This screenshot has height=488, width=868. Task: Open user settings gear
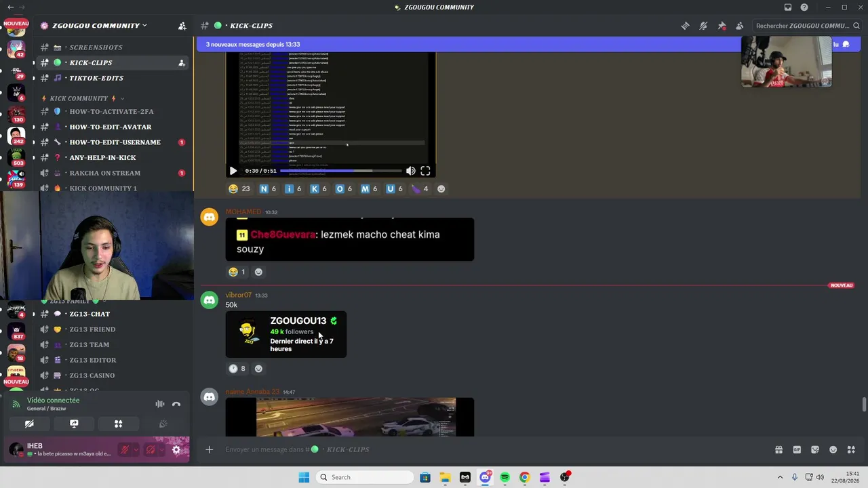coord(176,449)
